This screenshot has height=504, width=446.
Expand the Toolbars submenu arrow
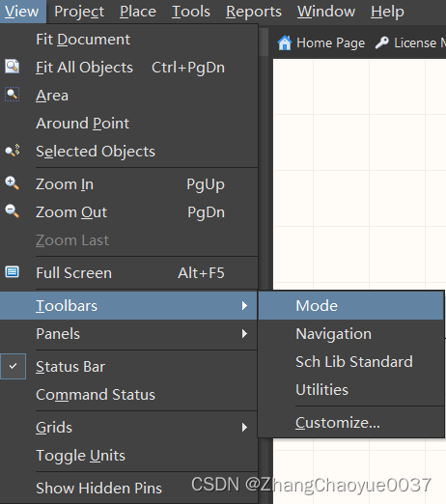244,306
